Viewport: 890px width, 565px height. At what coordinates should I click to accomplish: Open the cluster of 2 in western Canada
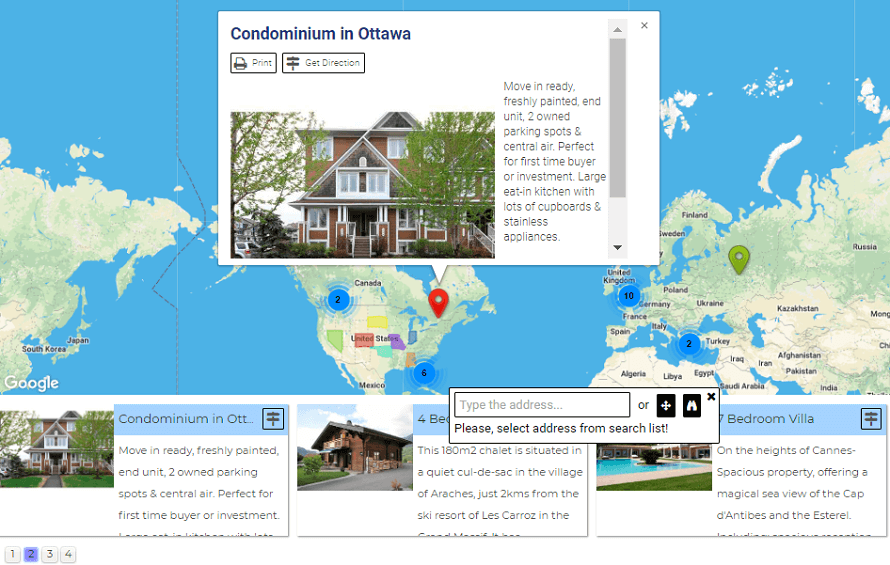coord(338,299)
